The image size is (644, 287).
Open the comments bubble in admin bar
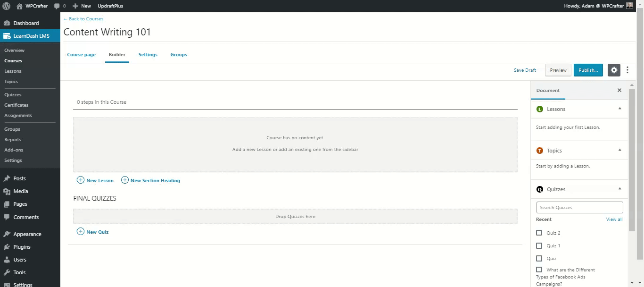click(x=57, y=6)
